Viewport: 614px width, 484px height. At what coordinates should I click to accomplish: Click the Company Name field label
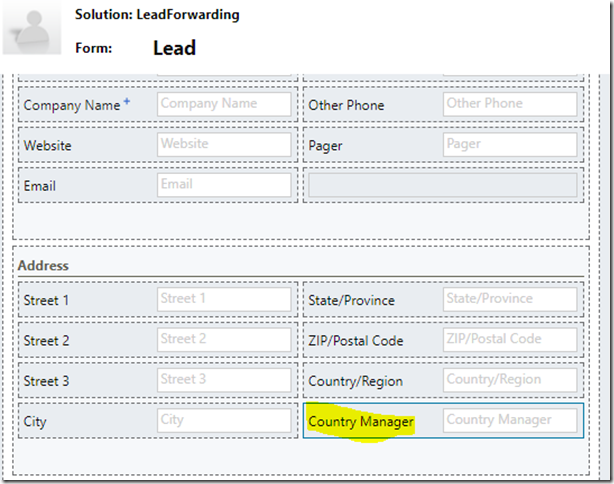pos(72,105)
